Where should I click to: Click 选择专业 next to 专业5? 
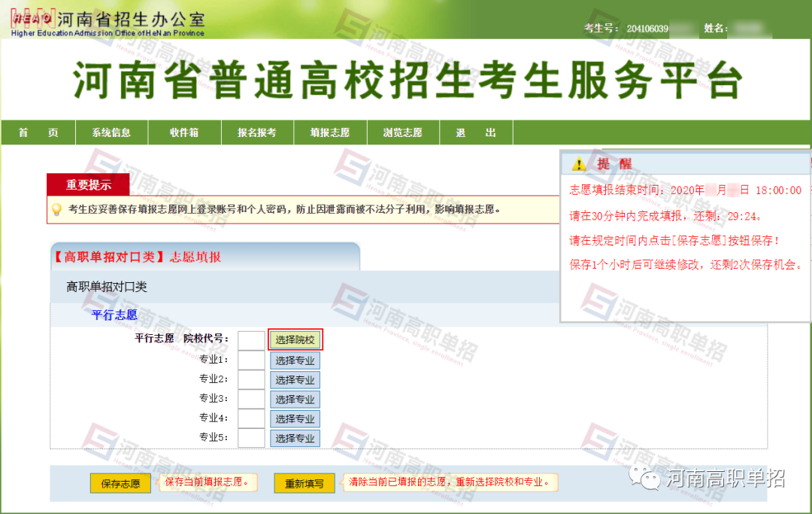coord(295,438)
